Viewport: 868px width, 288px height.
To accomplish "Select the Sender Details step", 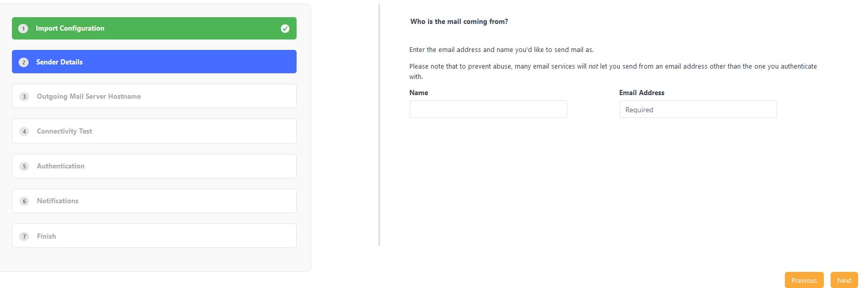I will (154, 61).
